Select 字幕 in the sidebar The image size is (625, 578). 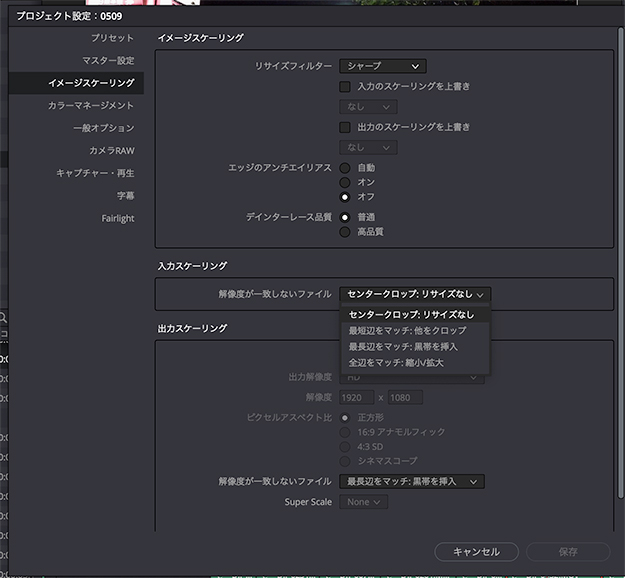tap(125, 195)
